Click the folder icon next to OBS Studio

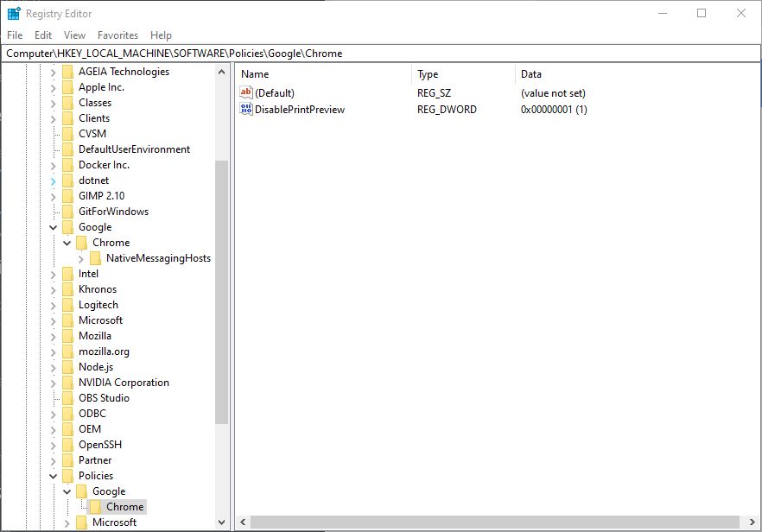click(68, 398)
